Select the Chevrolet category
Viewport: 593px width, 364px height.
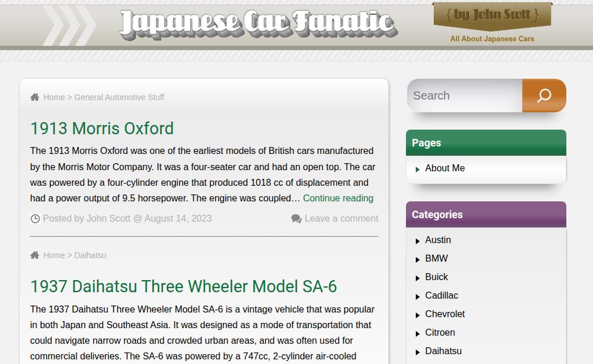(445, 314)
